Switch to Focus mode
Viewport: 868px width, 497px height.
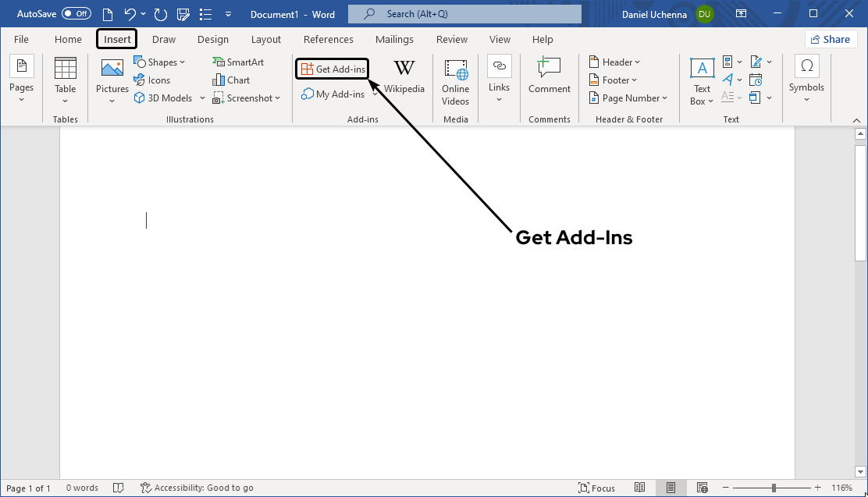click(596, 487)
